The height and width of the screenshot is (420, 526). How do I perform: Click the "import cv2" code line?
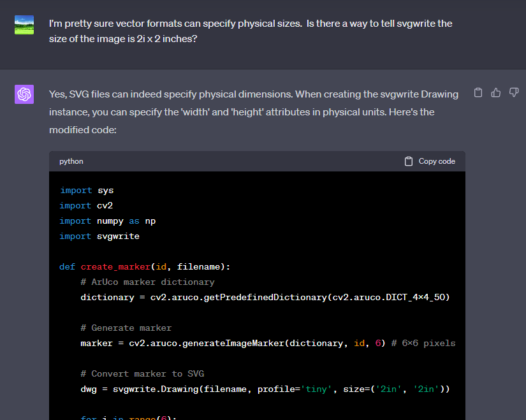[x=87, y=205]
